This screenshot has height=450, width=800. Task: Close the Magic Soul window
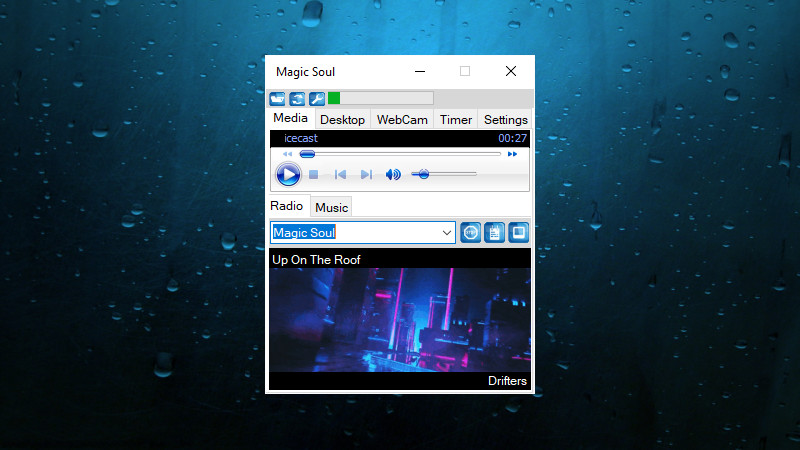click(511, 71)
